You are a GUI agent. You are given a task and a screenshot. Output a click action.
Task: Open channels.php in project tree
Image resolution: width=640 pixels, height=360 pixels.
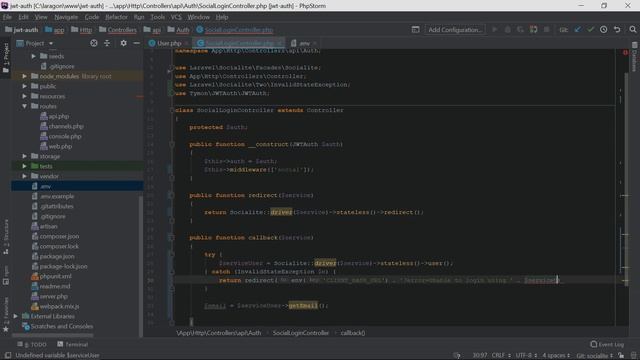point(62,126)
